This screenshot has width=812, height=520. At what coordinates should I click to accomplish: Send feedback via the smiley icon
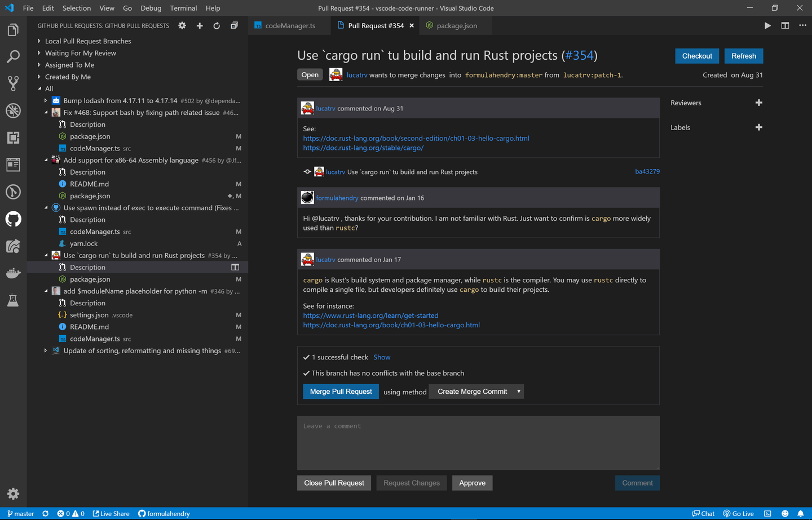(786, 513)
